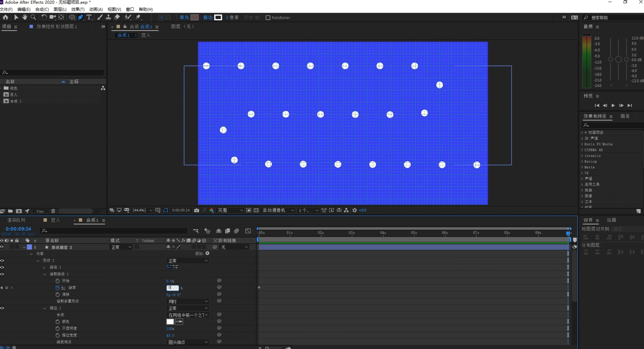Toggle stopwatch for 描边宽度 property
The image size is (644, 349).
click(58, 335)
